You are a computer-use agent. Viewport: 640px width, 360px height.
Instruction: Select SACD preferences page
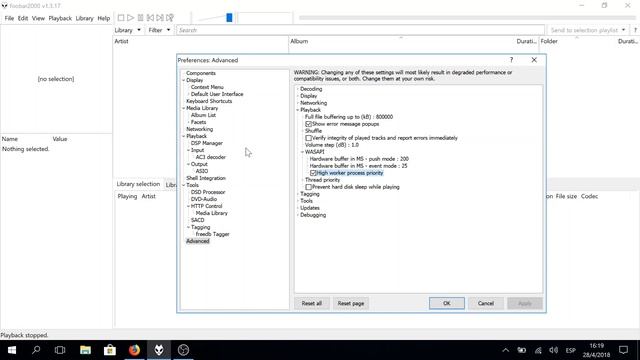tap(198, 220)
